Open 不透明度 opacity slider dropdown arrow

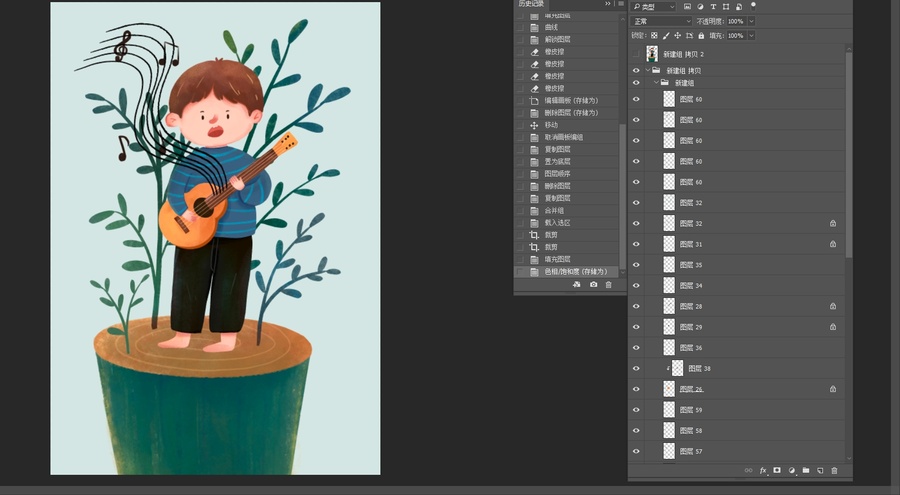pyautogui.click(x=751, y=21)
